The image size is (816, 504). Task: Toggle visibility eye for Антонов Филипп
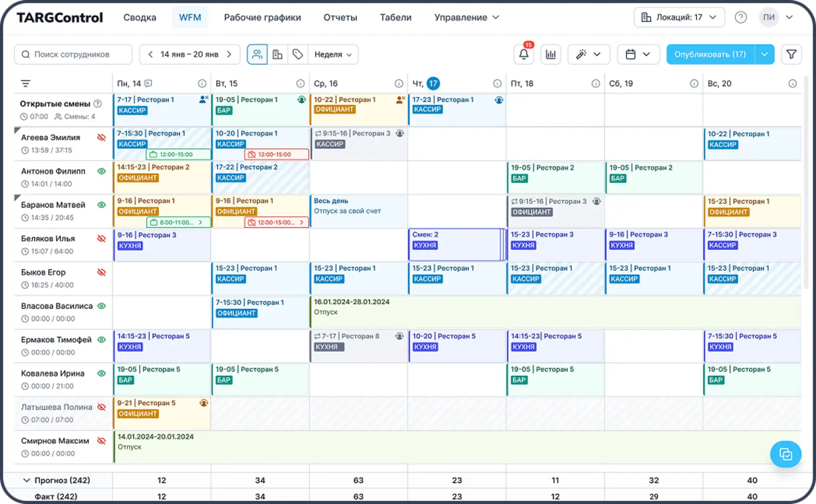click(x=102, y=171)
